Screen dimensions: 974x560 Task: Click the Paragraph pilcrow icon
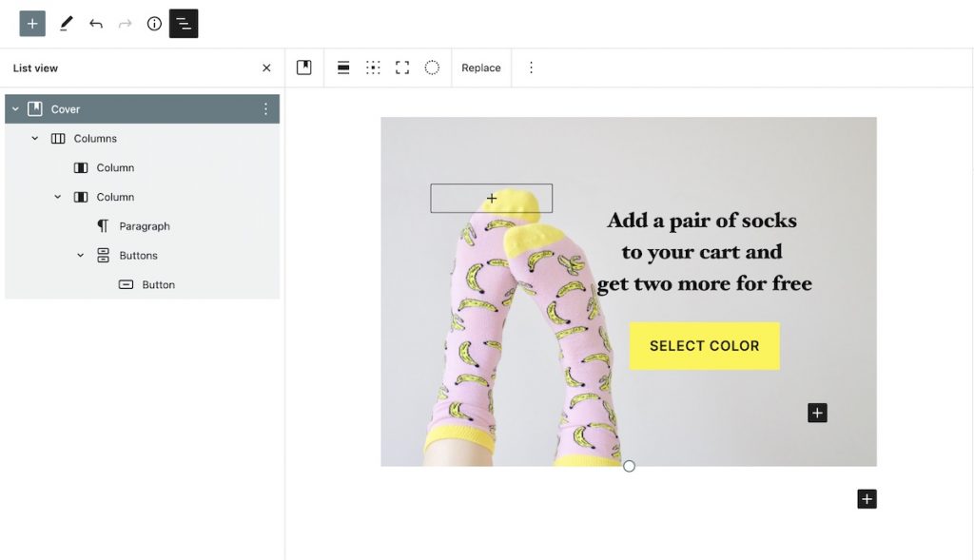(x=103, y=226)
